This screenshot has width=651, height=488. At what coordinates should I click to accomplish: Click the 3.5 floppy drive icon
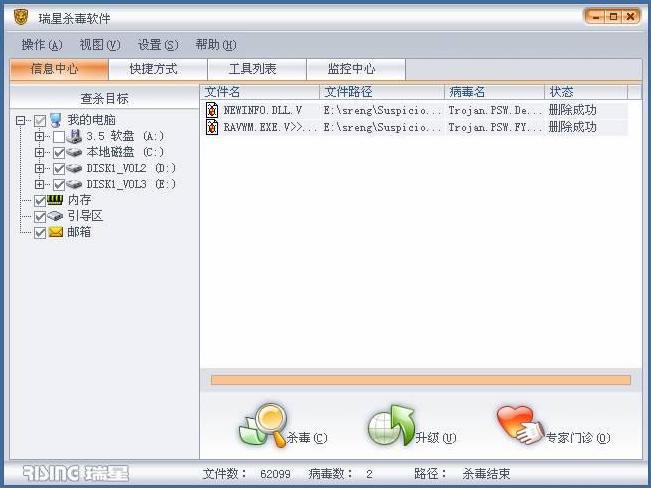[x=74, y=136]
